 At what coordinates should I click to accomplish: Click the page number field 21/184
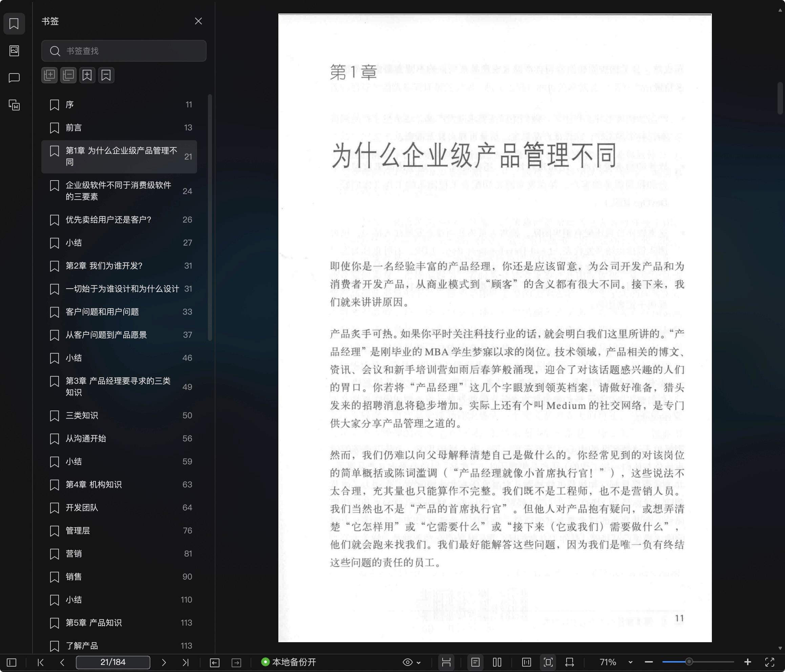(x=113, y=662)
